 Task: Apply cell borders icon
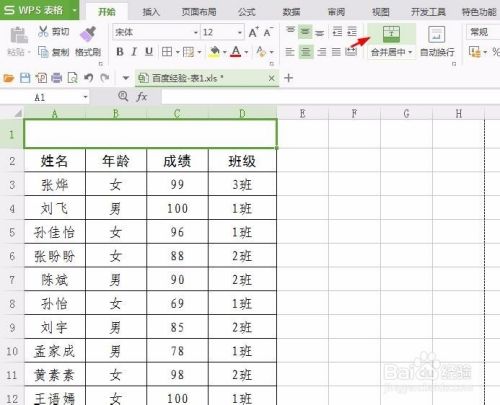point(167,52)
